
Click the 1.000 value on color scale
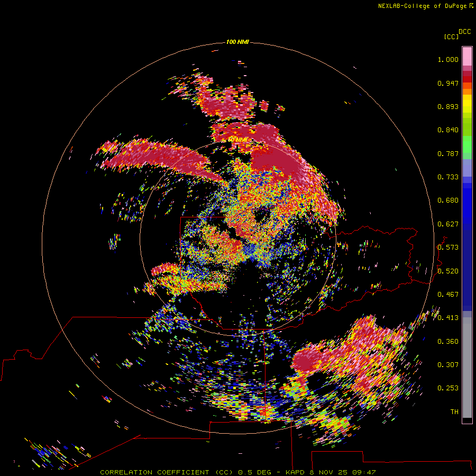pyautogui.click(x=448, y=59)
